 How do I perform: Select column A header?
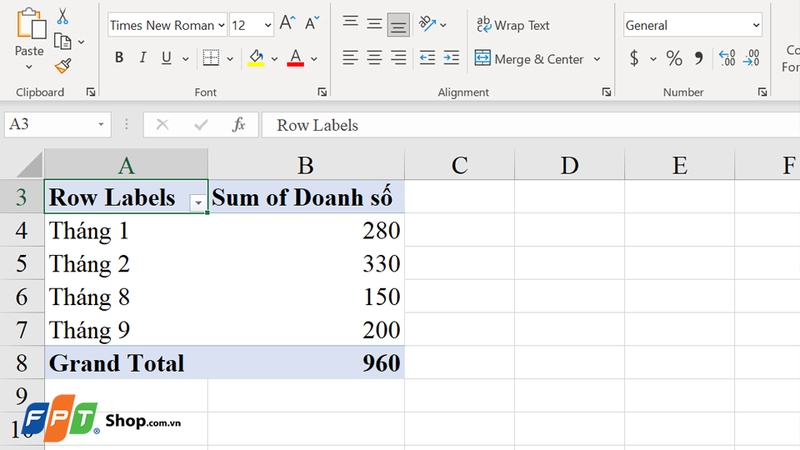pyautogui.click(x=126, y=164)
